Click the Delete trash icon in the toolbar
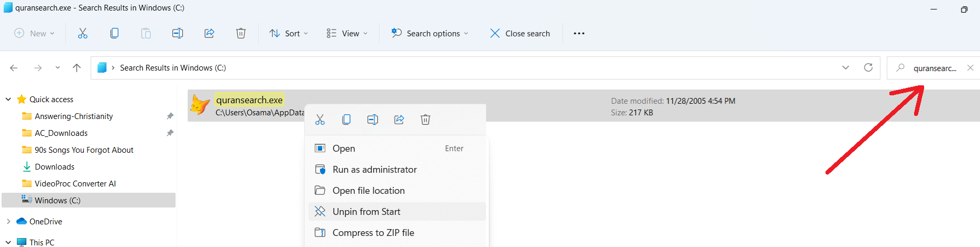The width and height of the screenshot is (980, 247). tap(241, 33)
